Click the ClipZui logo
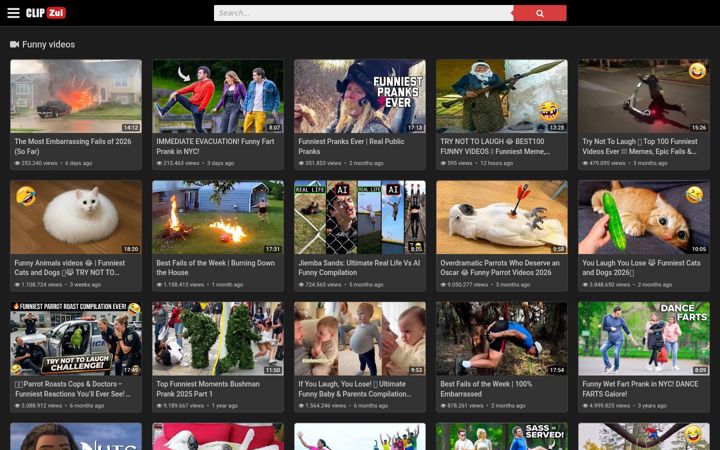 click(x=46, y=13)
